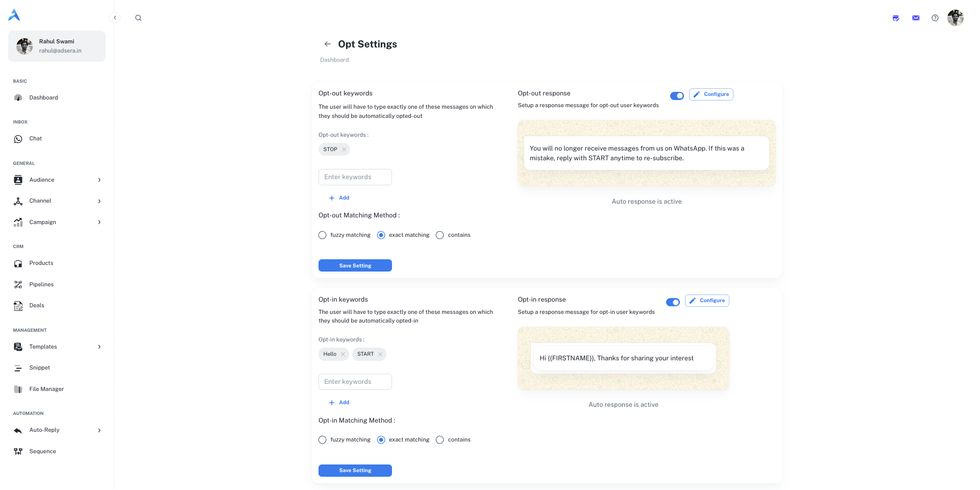Save Setting for Opt-in keywords
The height and width of the screenshot is (490, 980).
point(355,471)
